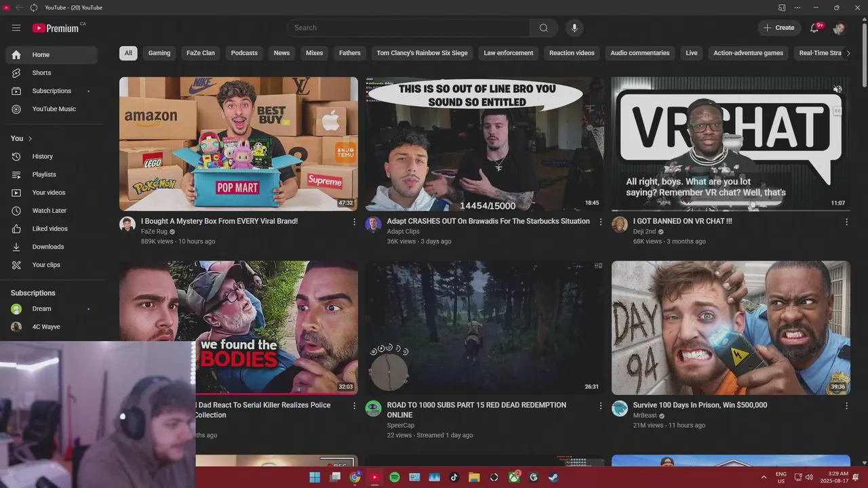Select the Reaction videos filter chip
This screenshot has height=488, width=868.
pos(572,53)
